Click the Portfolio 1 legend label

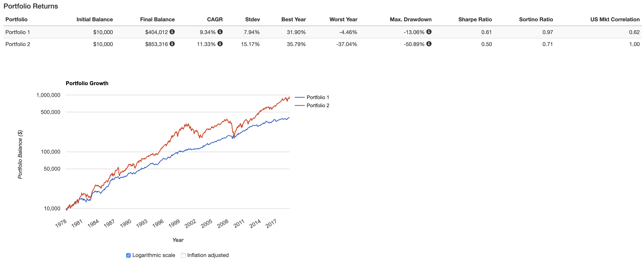[318, 97]
